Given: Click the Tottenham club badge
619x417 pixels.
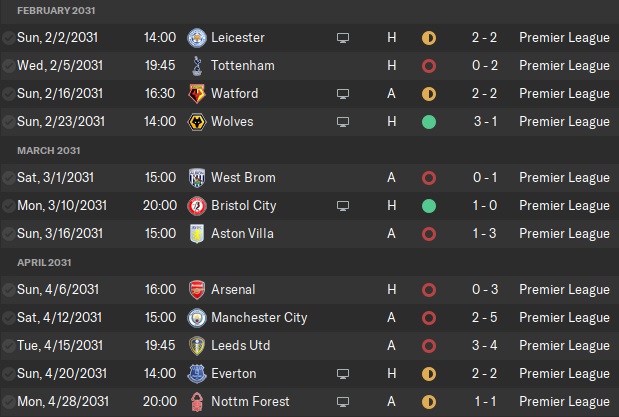Looking at the screenshot, I should (x=197, y=66).
